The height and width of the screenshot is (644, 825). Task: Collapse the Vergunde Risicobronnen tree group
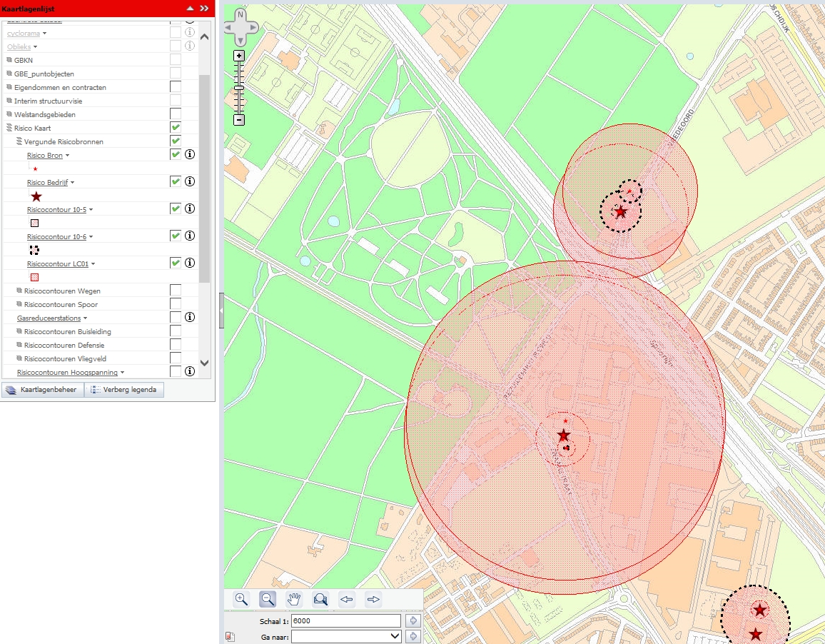pyautogui.click(x=19, y=141)
